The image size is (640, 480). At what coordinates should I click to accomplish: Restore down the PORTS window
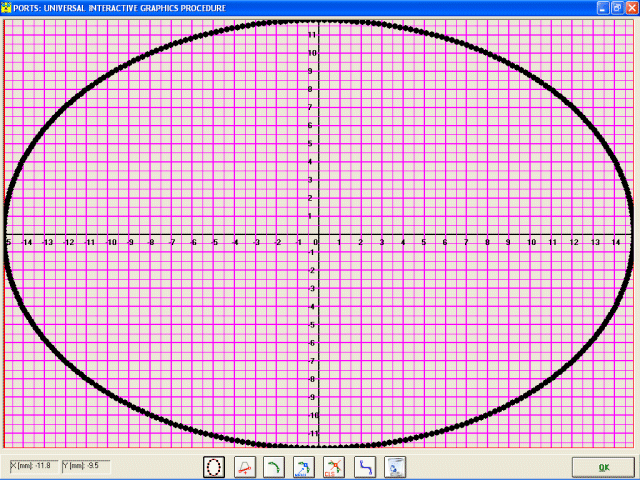coord(617,8)
